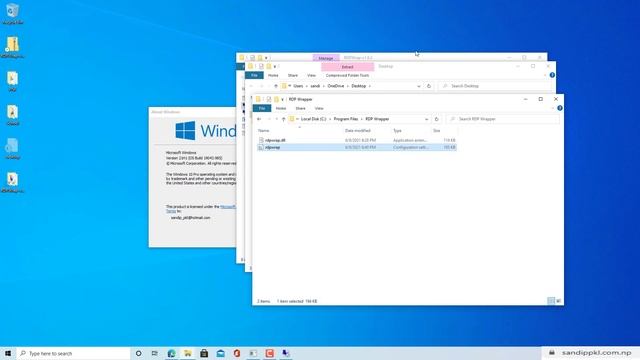Refresh the Desktop explorer window
Viewport: 640px width, 360px height.
(429, 86)
